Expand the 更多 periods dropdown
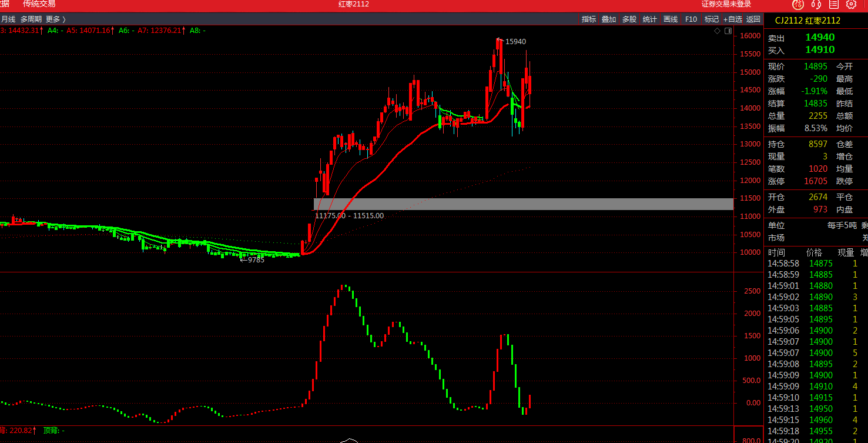The width and height of the screenshot is (868, 443). (56, 19)
